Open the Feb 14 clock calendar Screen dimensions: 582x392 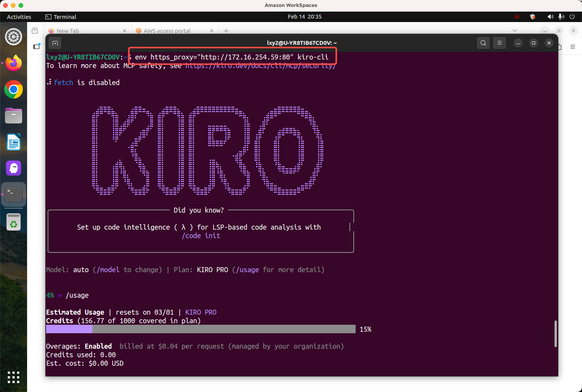coord(305,17)
